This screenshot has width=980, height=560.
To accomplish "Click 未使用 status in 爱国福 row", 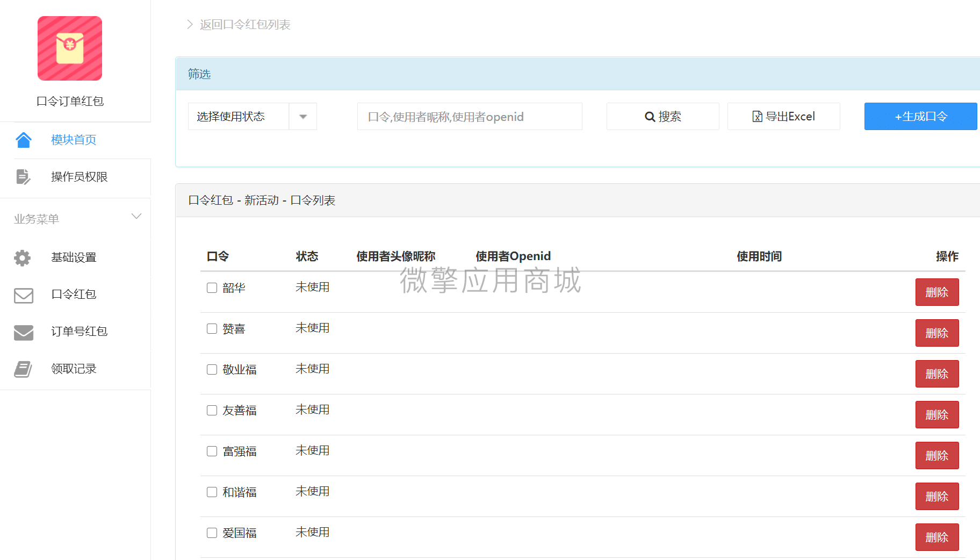I will click(313, 532).
